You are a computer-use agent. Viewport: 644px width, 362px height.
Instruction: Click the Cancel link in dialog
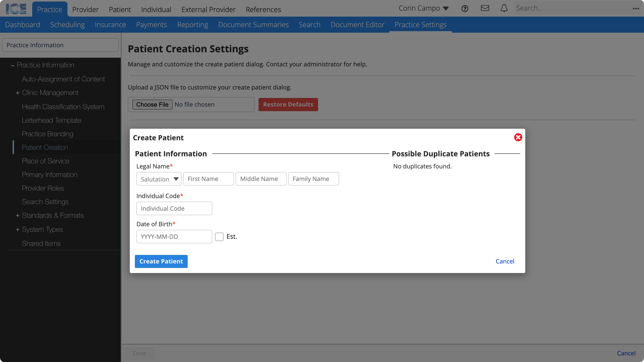point(505,261)
